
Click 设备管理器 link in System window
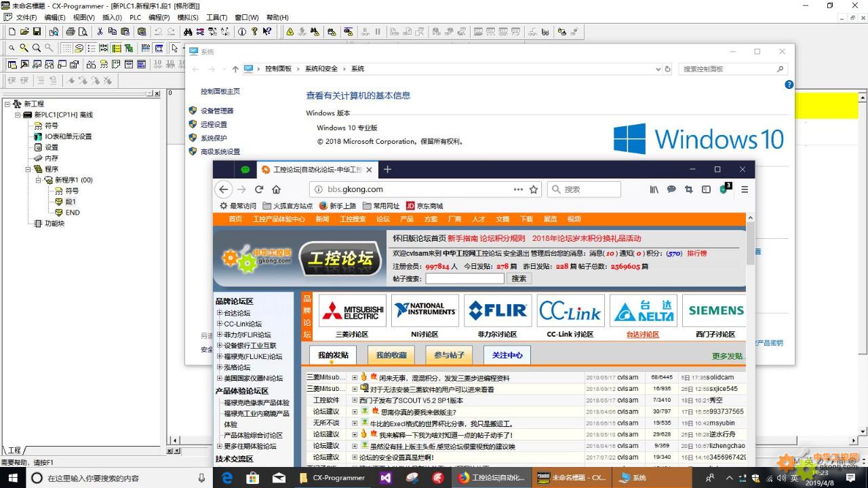pyautogui.click(x=217, y=111)
